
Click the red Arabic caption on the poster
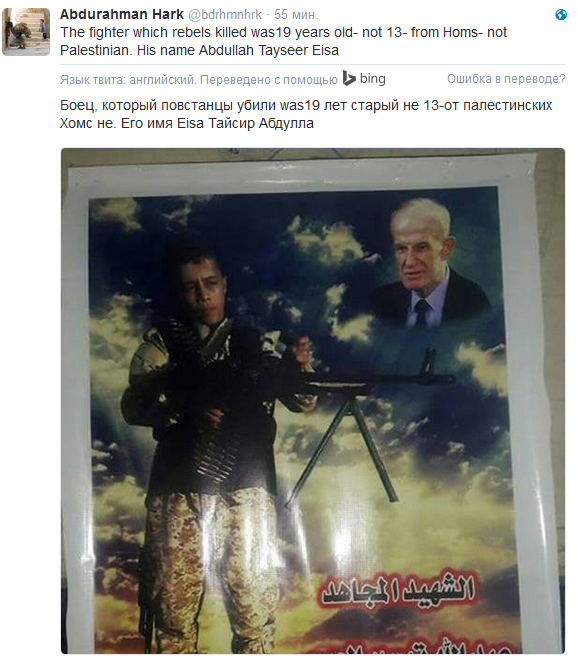click(x=398, y=590)
